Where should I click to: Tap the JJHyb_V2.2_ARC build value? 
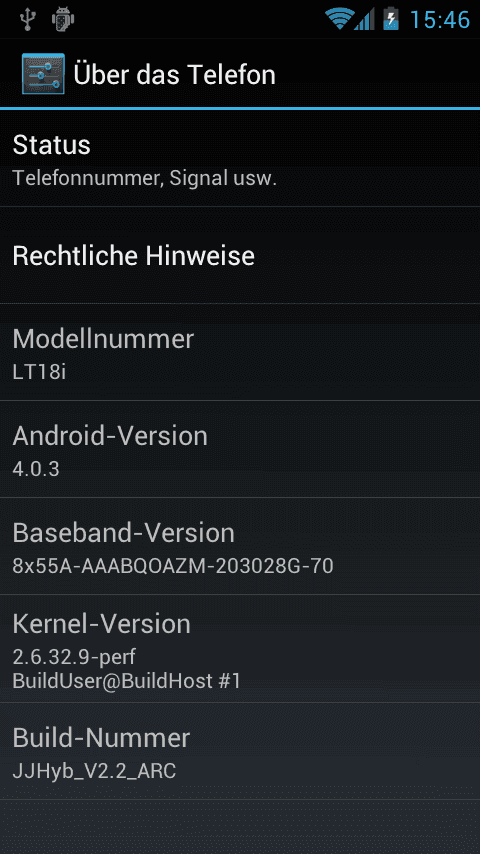click(x=94, y=771)
